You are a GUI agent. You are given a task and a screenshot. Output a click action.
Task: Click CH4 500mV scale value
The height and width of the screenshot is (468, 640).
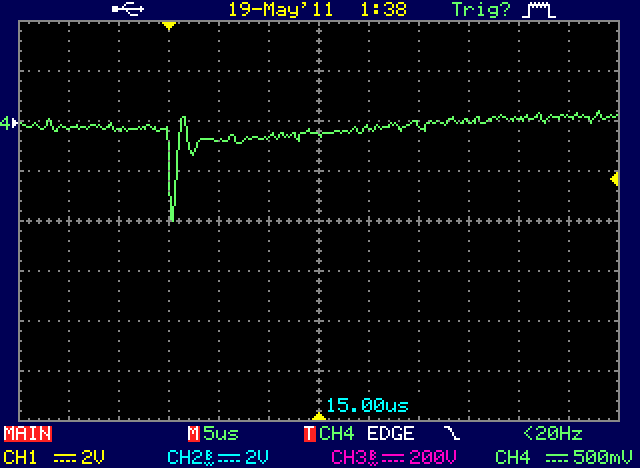[603, 457]
